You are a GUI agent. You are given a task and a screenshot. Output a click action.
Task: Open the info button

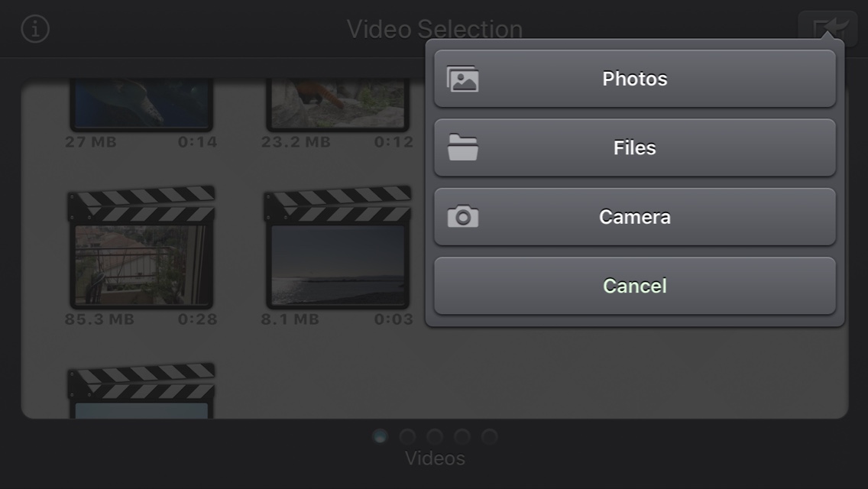(35, 29)
